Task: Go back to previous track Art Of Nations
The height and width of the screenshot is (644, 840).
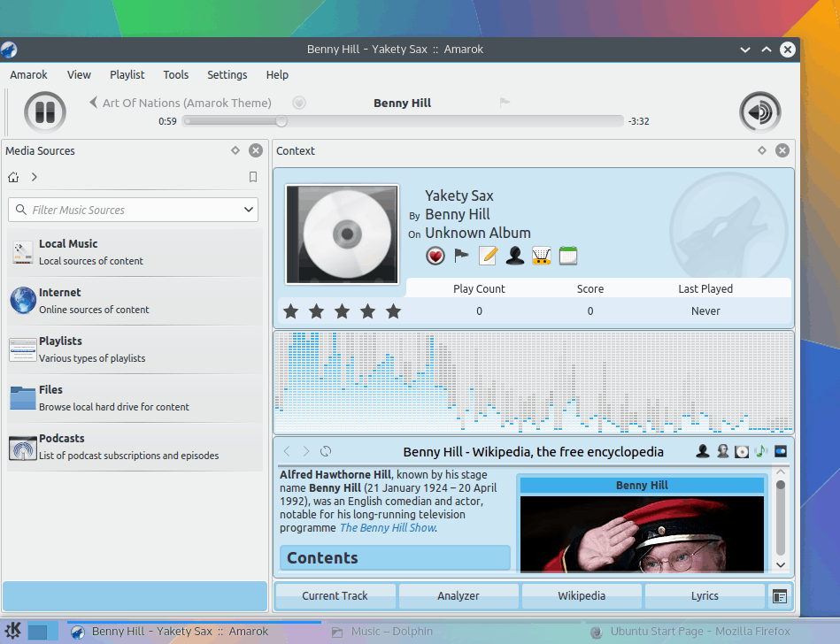Action: 181,103
